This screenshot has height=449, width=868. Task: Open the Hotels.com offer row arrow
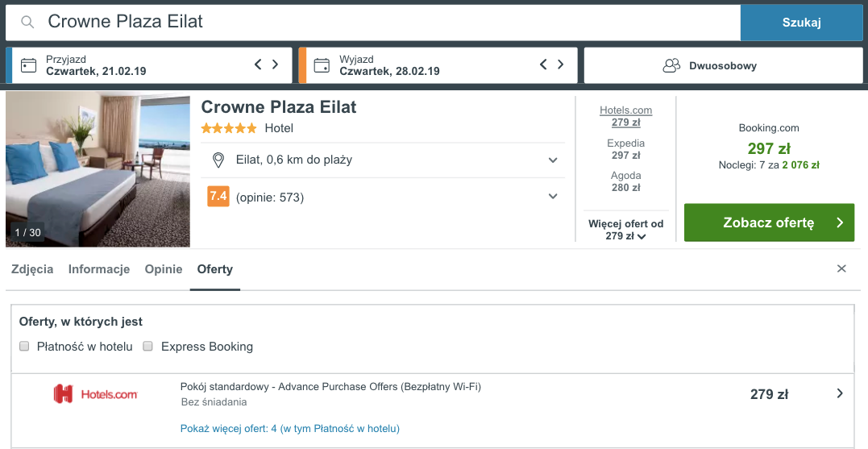[x=840, y=393]
